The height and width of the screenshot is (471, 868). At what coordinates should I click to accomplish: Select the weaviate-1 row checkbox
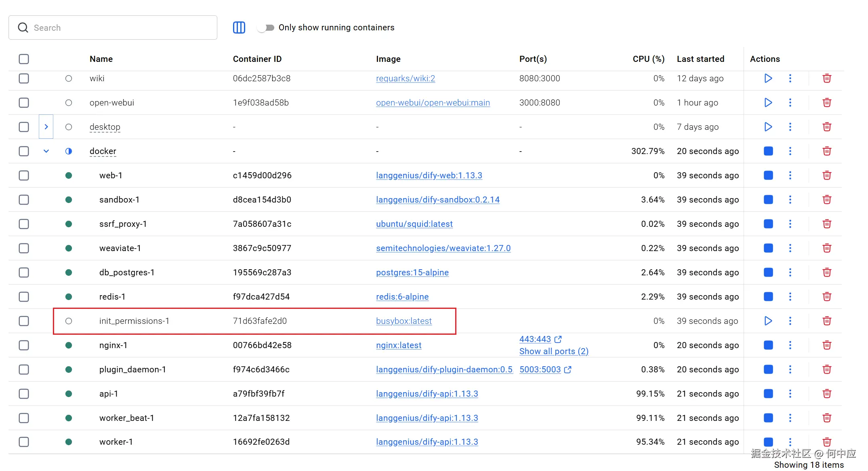[24, 248]
